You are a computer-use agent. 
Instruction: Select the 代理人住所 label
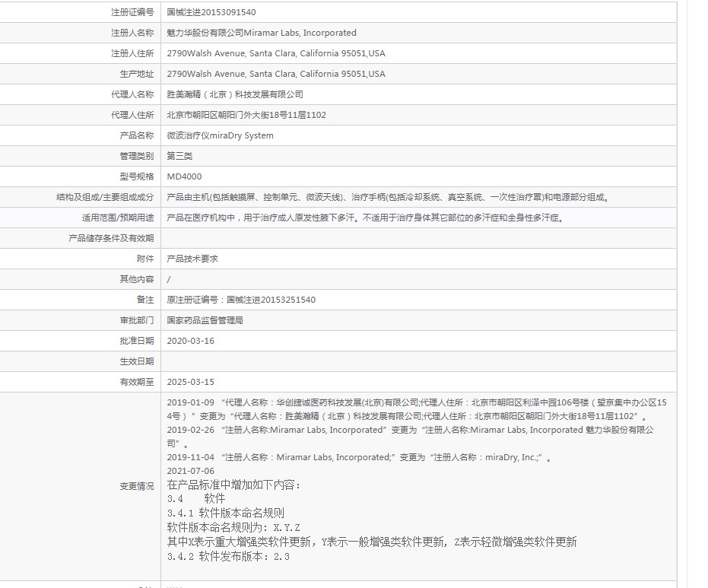click(x=132, y=115)
